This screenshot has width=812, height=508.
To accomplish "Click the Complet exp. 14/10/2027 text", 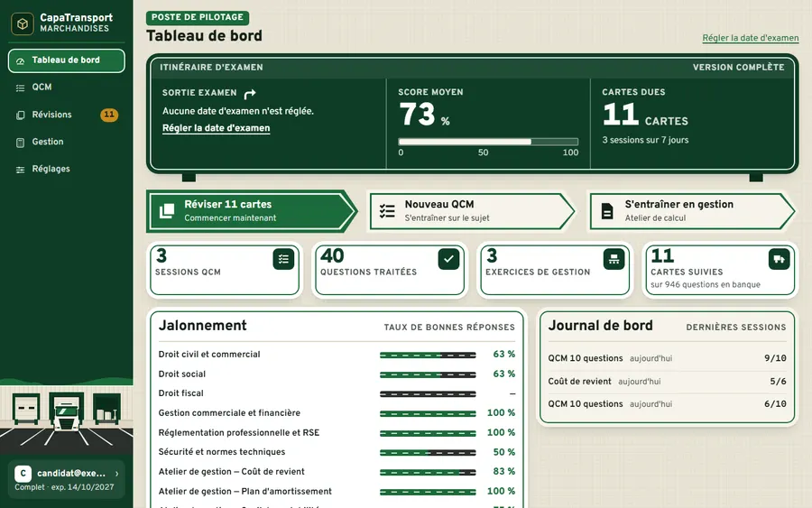I will pos(64,487).
